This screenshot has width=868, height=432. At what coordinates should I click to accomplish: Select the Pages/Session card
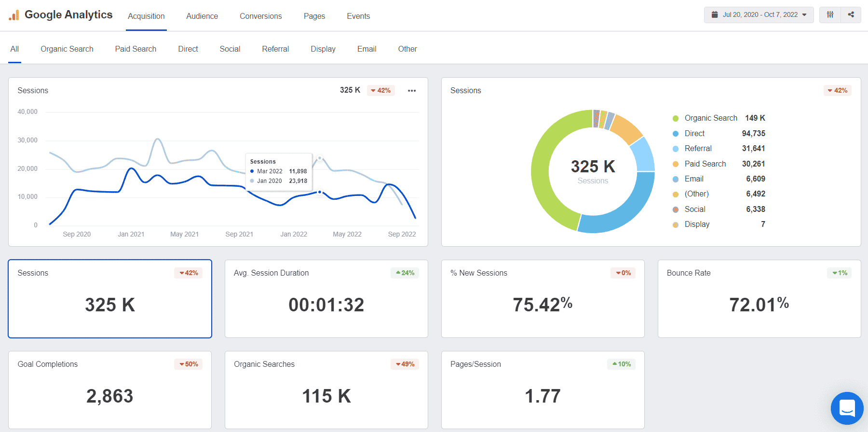coord(543,390)
